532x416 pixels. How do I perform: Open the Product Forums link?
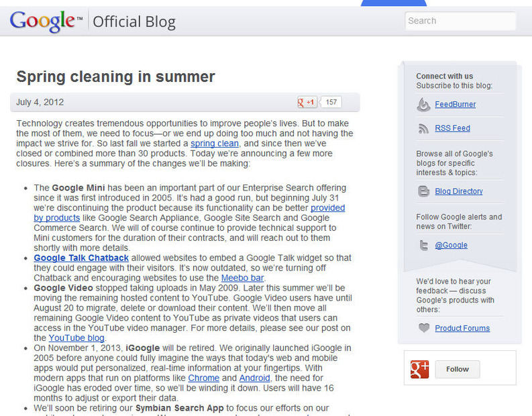(x=462, y=328)
